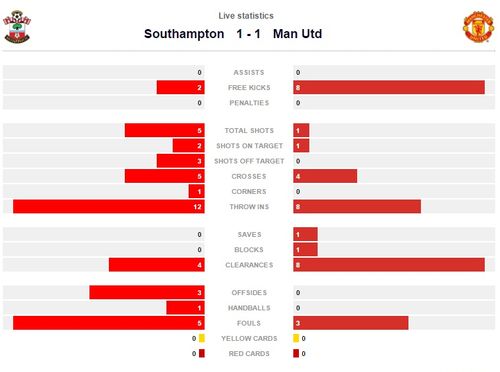
Task: Click Southampton's offsides bar showing 3
Action: (147, 292)
